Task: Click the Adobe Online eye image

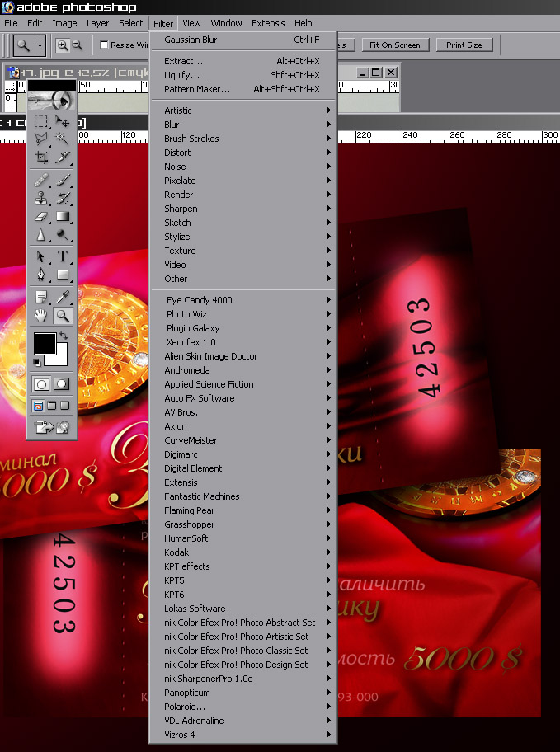Action: [52, 100]
